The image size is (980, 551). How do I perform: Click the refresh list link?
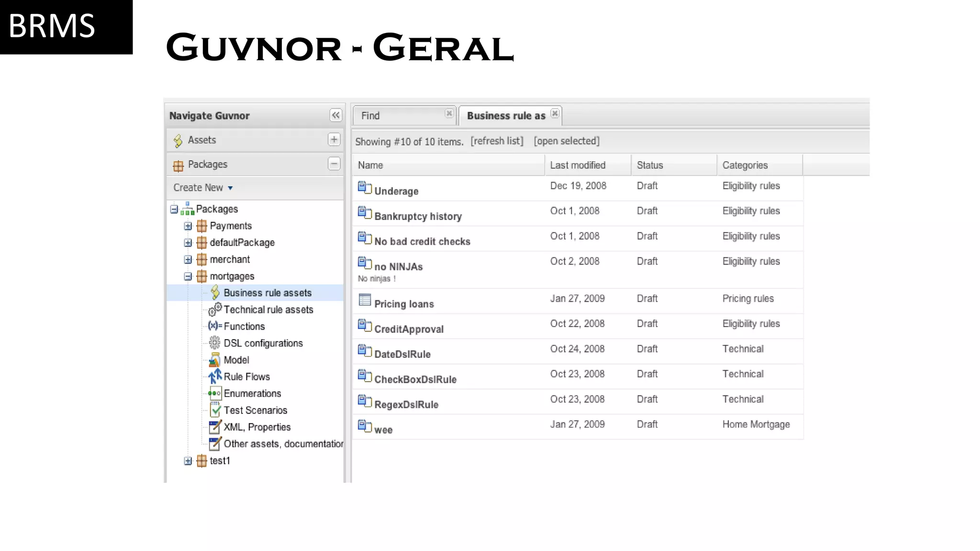coord(497,141)
